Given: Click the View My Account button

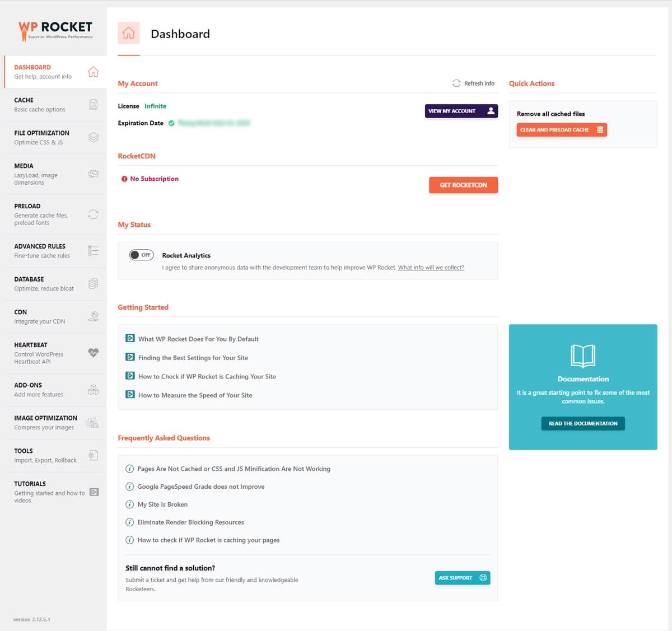Looking at the screenshot, I should pos(461,111).
